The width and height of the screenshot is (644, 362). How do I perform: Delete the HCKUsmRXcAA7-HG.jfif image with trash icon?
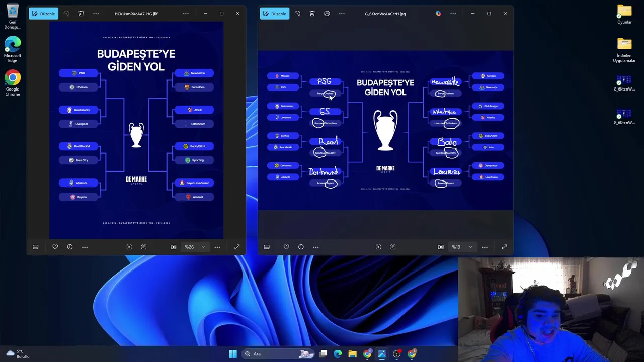pyautogui.click(x=81, y=14)
